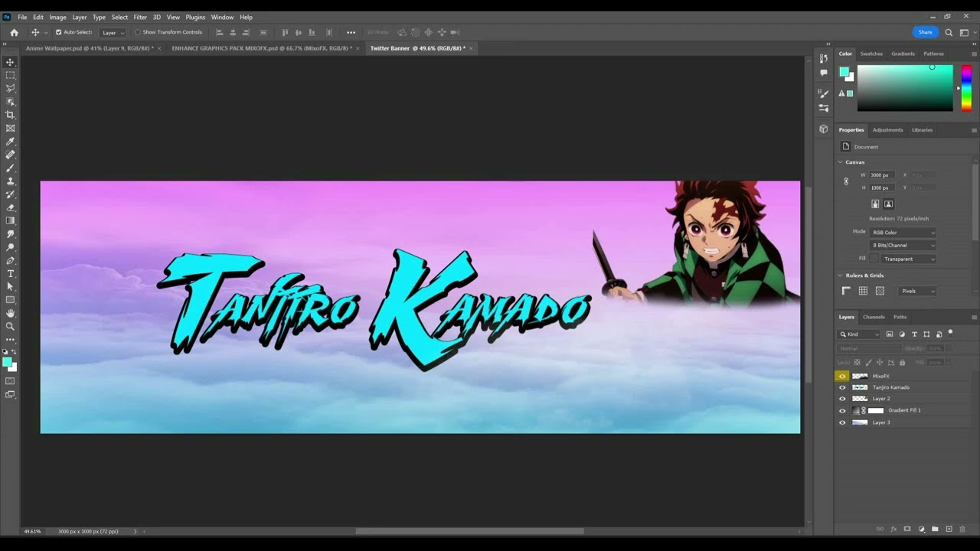This screenshot has height=551, width=980.
Task: Click the delete layer trash icon
Action: [962, 529]
